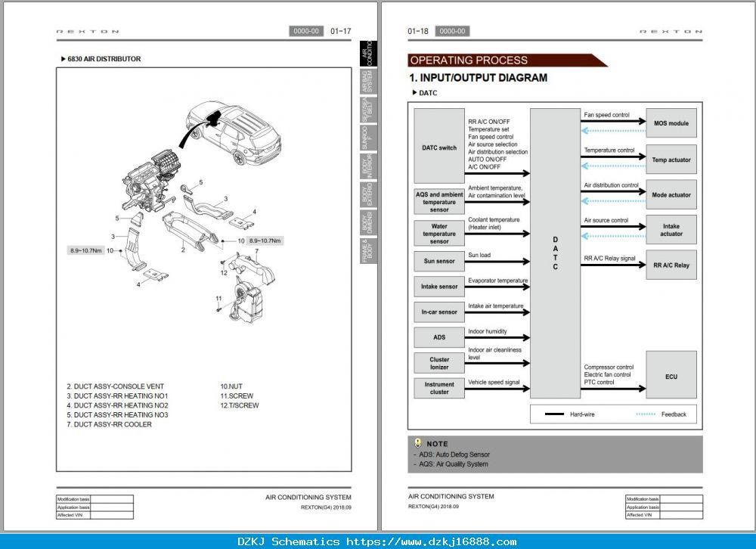Open the SUNROOF side tab
The height and width of the screenshot is (549, 756).
click(368, 138)
